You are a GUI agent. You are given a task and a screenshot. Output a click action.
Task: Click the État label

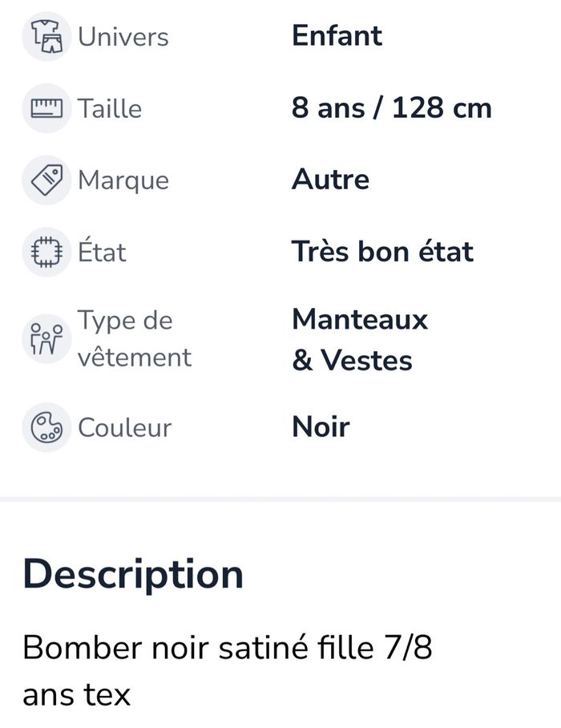(x=102, y=252)
